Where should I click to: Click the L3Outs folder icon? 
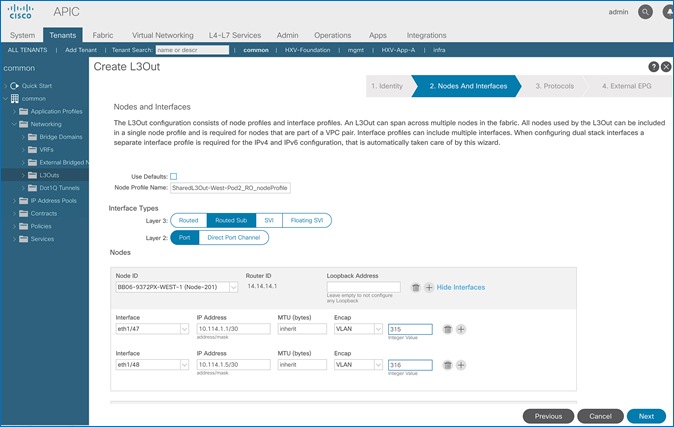tap(32, 175)
